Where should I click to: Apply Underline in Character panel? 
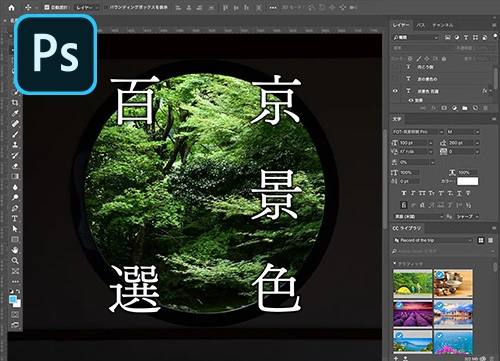click(x=459, y=193)
